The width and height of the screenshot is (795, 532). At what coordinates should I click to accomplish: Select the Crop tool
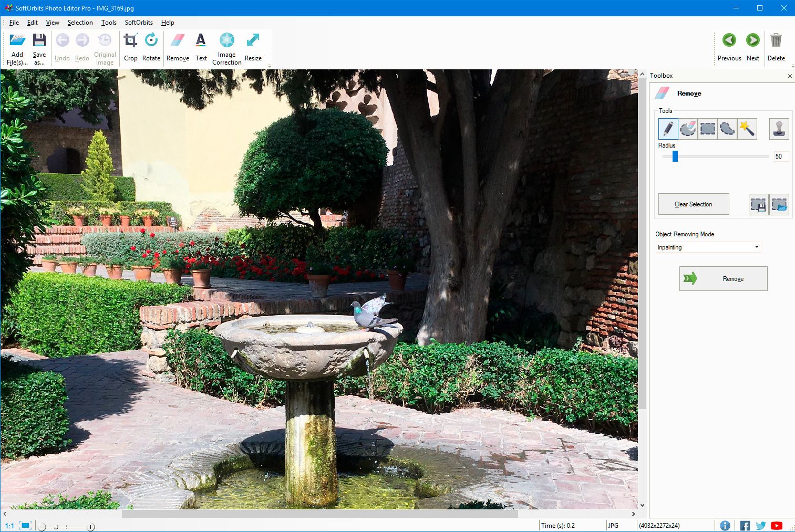[130, 47]
